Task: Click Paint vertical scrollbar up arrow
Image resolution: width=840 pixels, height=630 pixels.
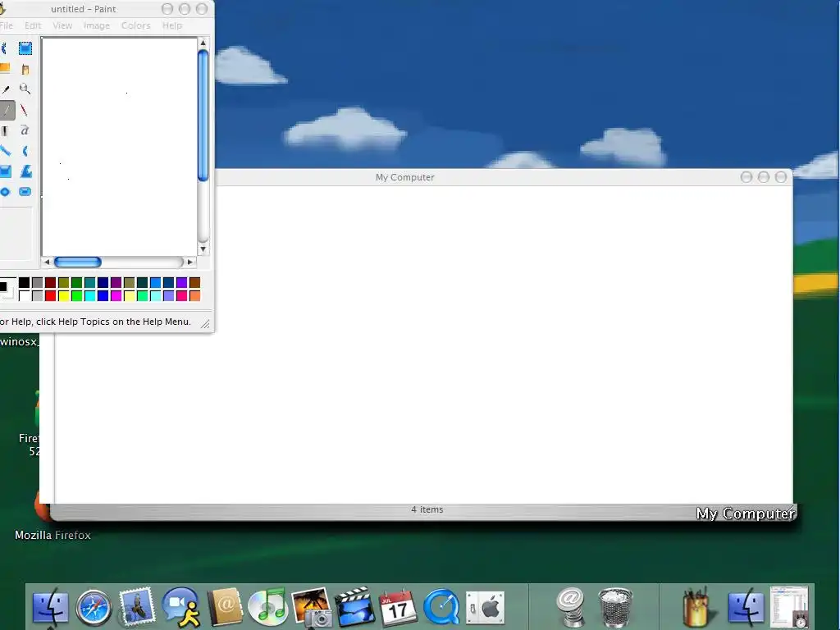Action: 203,43
